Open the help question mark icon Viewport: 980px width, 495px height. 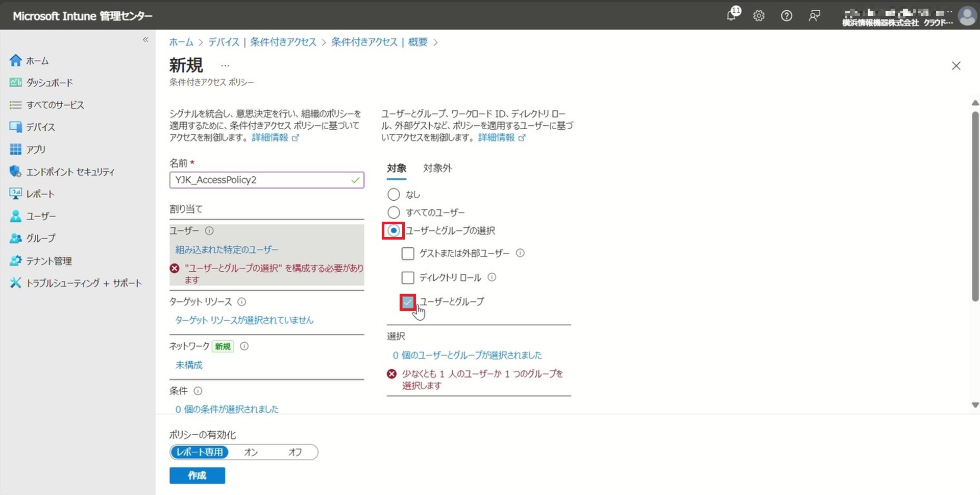tap(787, 16)
